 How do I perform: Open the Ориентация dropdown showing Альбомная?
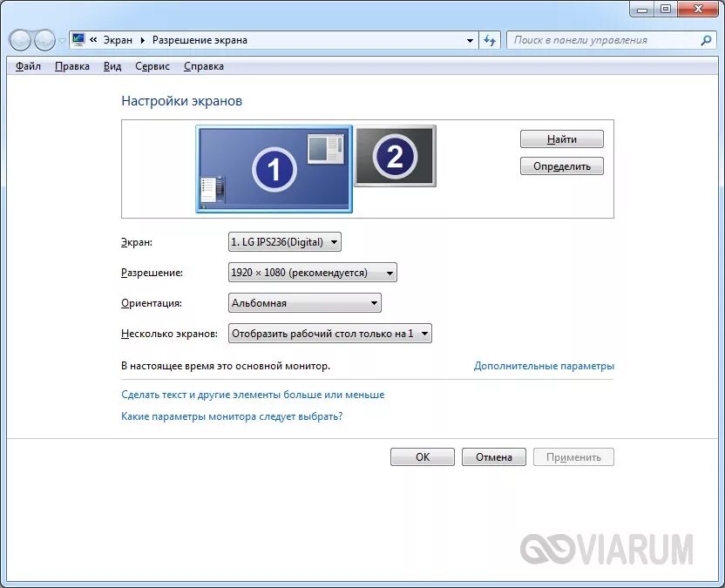pyautogui.click(x=305, y=303)
